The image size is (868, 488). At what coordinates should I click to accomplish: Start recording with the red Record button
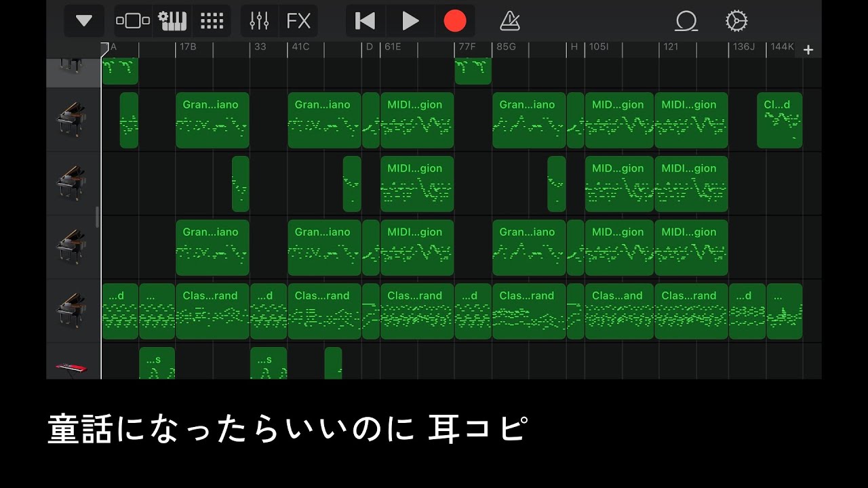[x=455, y=21]
